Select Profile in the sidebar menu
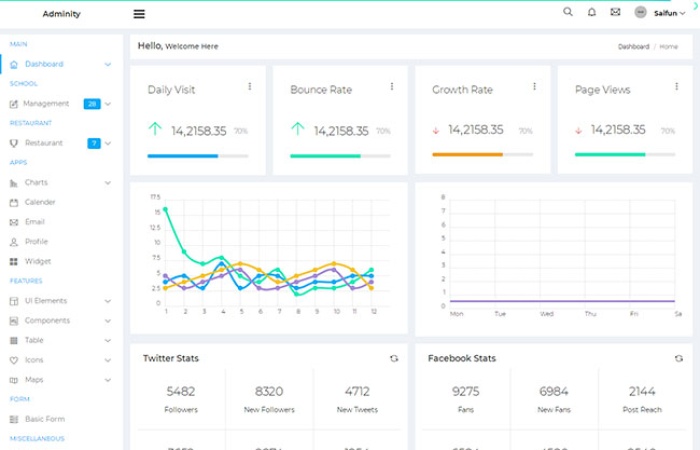This screenshot has width=700, height=450. (x=36, y=242)
